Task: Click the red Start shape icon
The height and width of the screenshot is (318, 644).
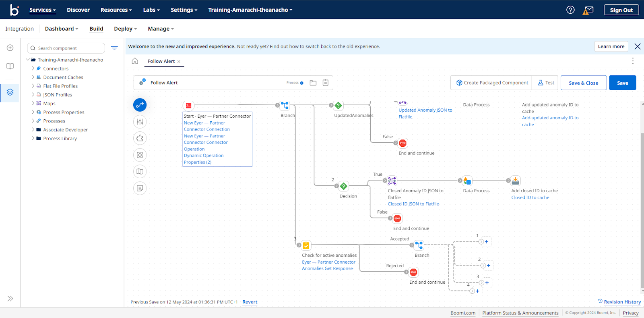Action: 188,106
